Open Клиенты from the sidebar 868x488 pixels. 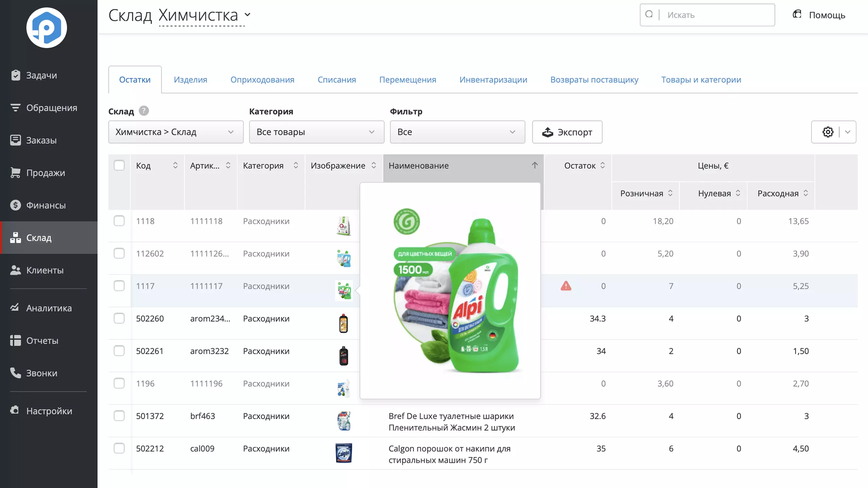point(49,270)
